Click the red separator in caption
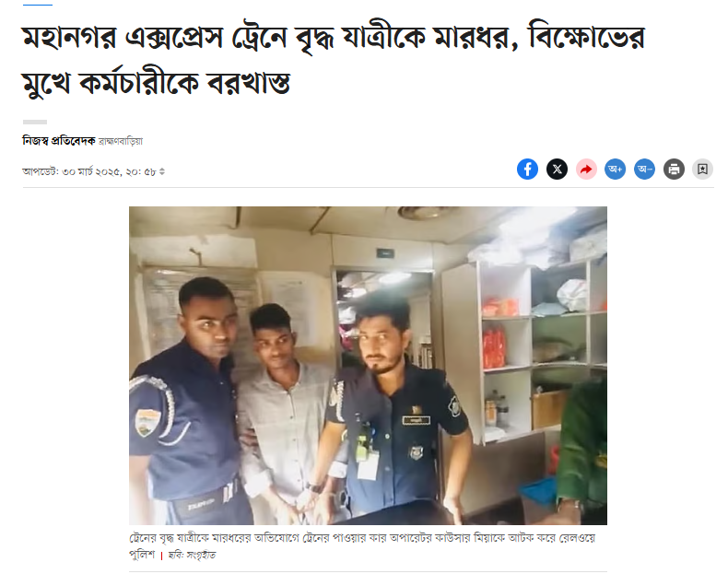 (161, 556)
